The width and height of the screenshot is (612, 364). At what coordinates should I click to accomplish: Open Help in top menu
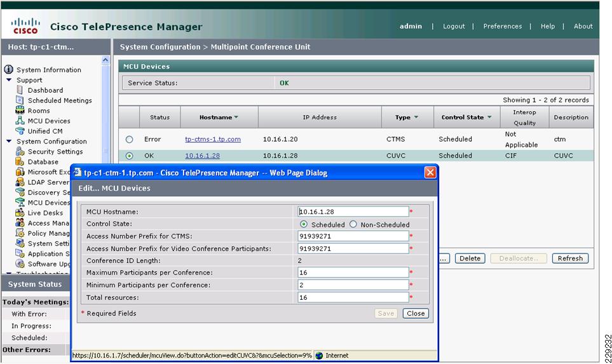(x=548, y=26)
